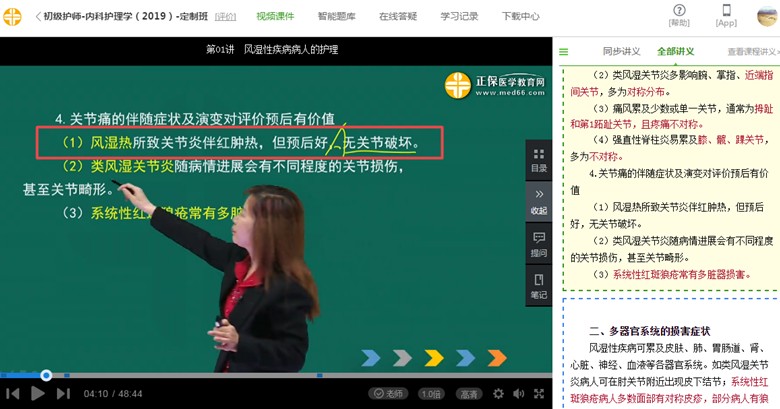This screenshot has width=780, height=409.
Task: Open the App download icon
Action: click(726, 15)
